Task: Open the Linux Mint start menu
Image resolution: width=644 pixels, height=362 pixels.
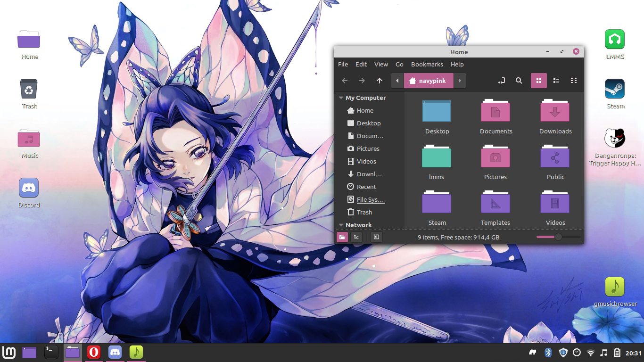Action: tap(9, 352)
